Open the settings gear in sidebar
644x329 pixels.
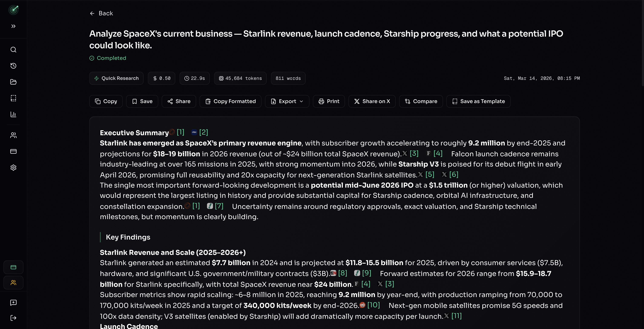point(13,168)
